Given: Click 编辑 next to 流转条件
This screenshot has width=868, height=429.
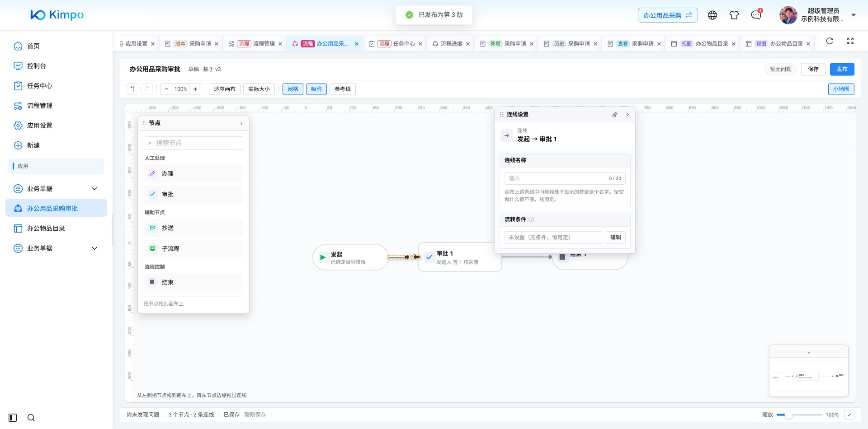Looking at the screenshot, I should pyautogui.click(x=616, y=238).
